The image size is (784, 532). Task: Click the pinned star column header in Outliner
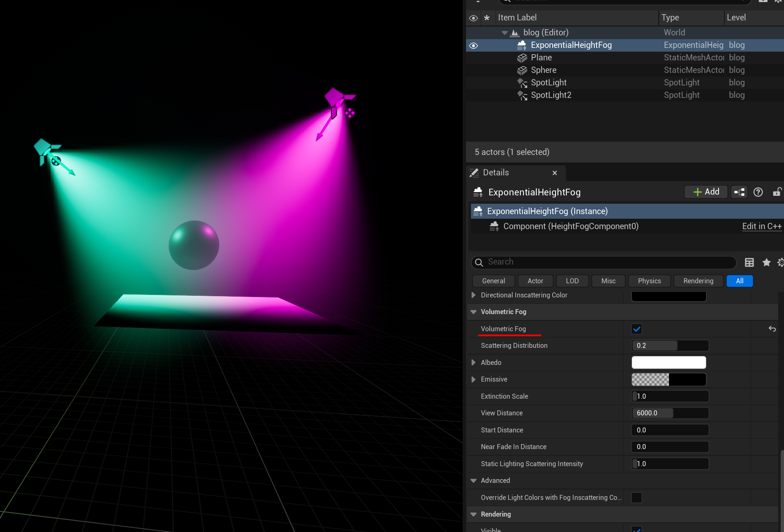click(x=486, y=18)
